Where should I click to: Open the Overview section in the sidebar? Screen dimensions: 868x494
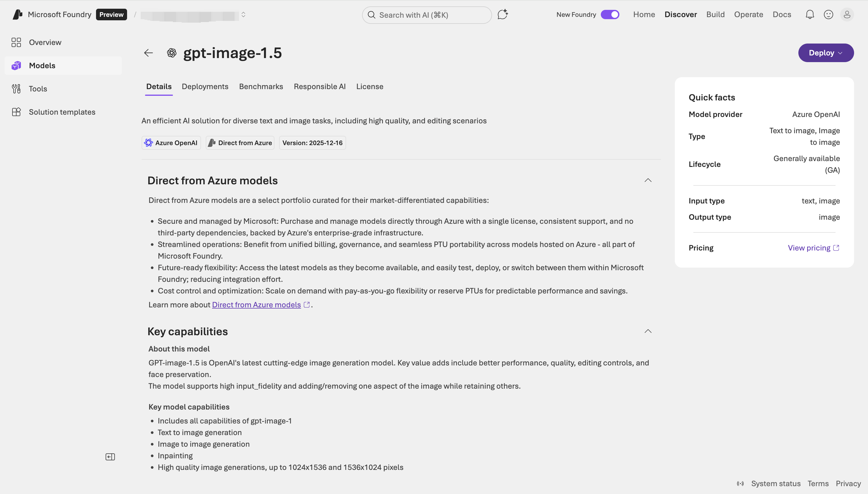pyautogui.click(x=44, y=42)
